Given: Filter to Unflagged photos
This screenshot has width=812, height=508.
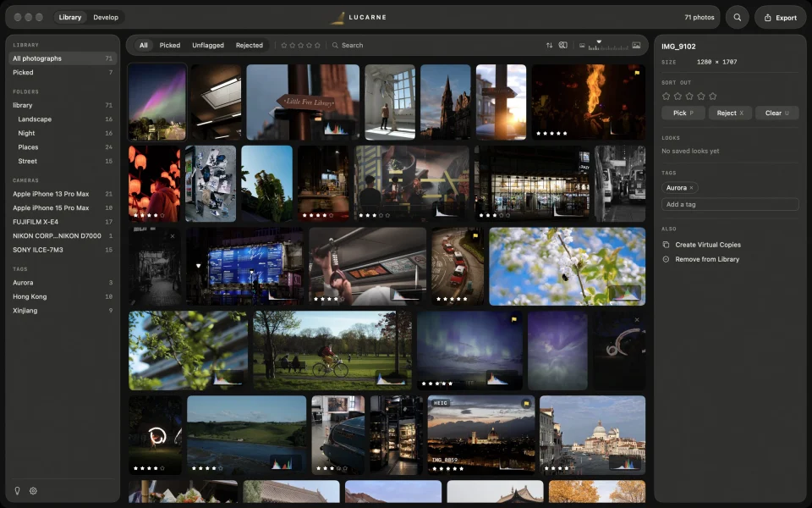Looking at the screenshot, I should click(x=208, y=45).
